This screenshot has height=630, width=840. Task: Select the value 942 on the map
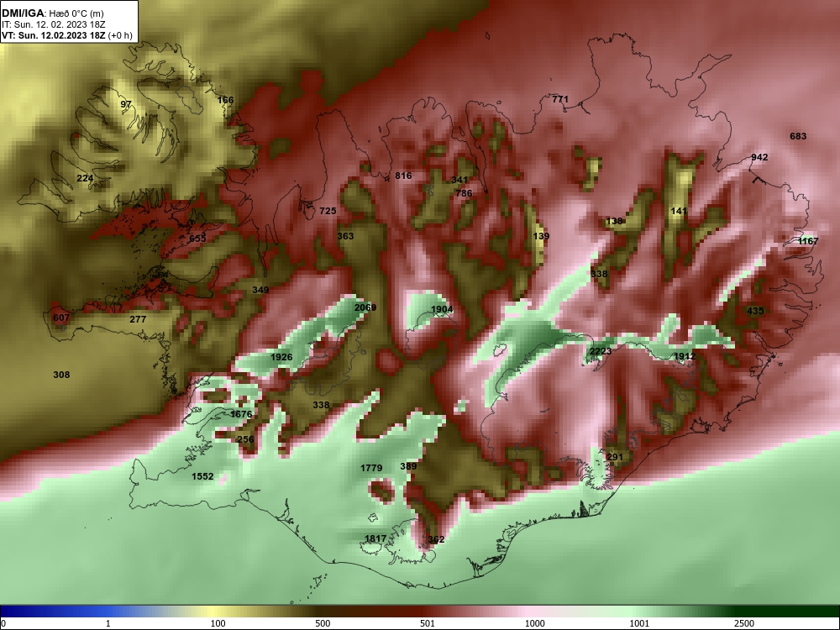click(x=759, y=157)
